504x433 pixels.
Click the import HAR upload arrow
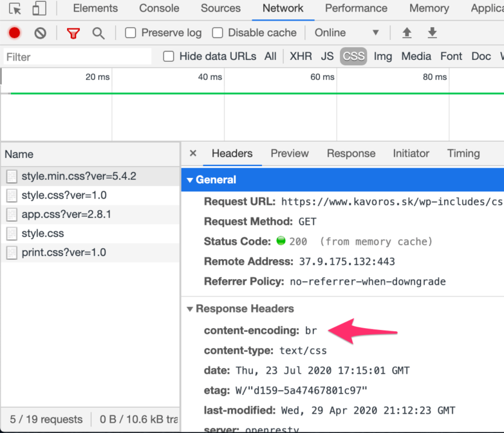click(x=407, y=33)
